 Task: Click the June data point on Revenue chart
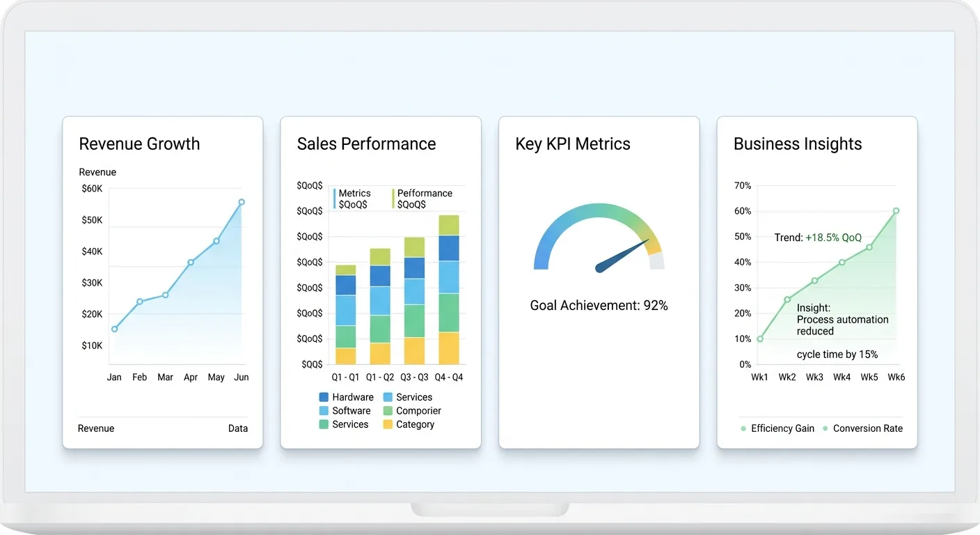(x=242, y=202)
